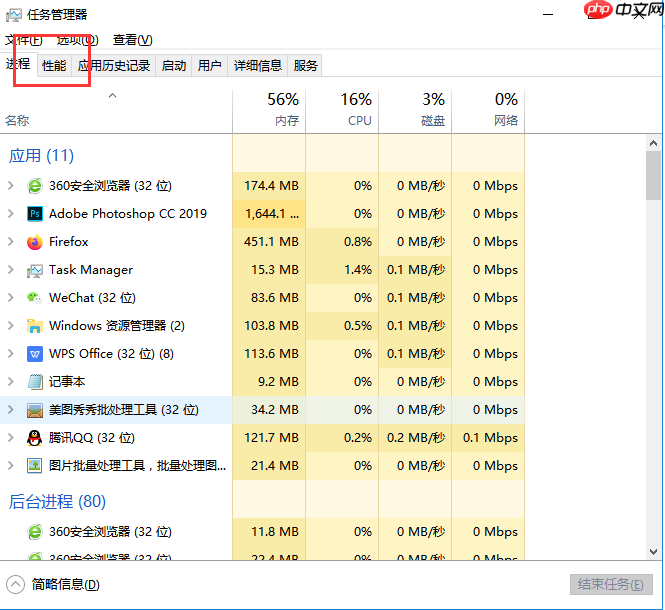Open the 选项(O) menu
This screenshot has height=610, width=665.
click(x=77, y=40)
